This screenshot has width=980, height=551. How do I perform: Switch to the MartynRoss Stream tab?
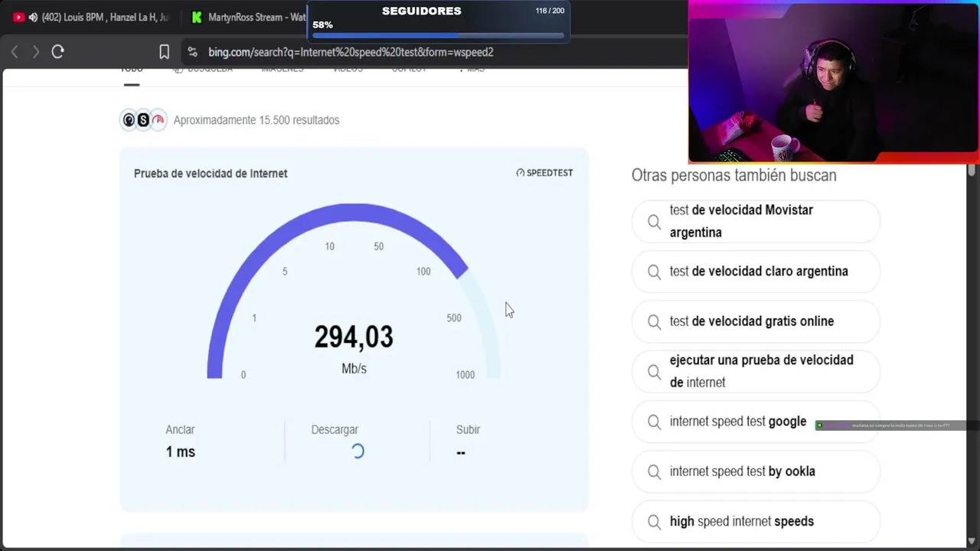pos(247,17)
